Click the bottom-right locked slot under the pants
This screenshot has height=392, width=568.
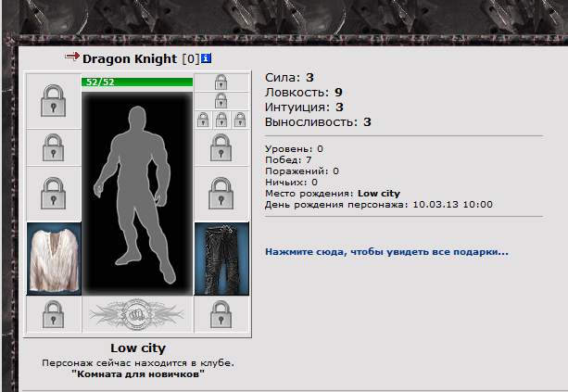(221, 314)
